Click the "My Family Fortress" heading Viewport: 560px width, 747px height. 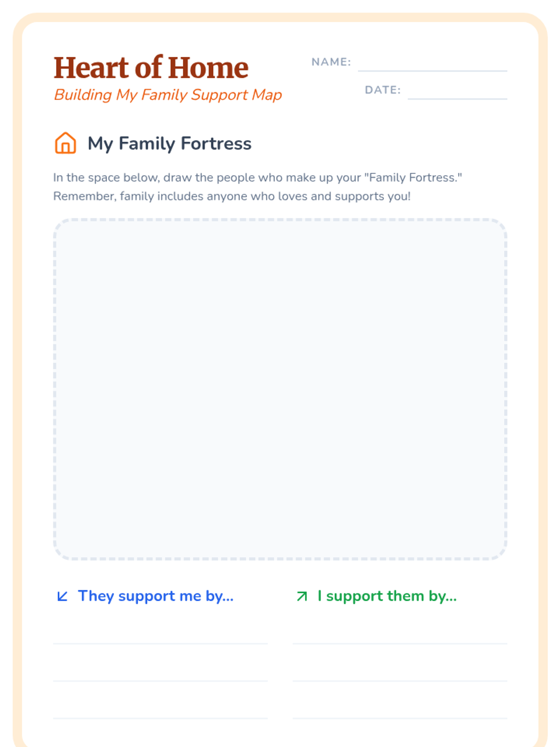pyautogui.click(x=169, y=143)
